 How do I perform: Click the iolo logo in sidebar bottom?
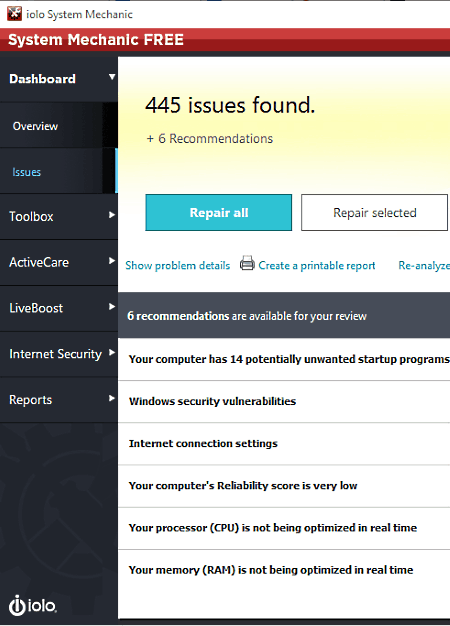point(33,605)
